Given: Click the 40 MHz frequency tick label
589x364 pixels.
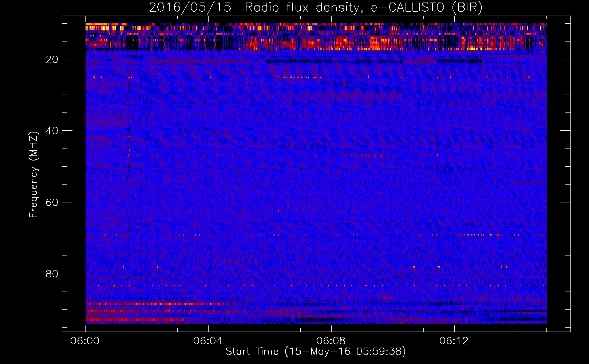Looking at the screenshot, I should (52, 131).
